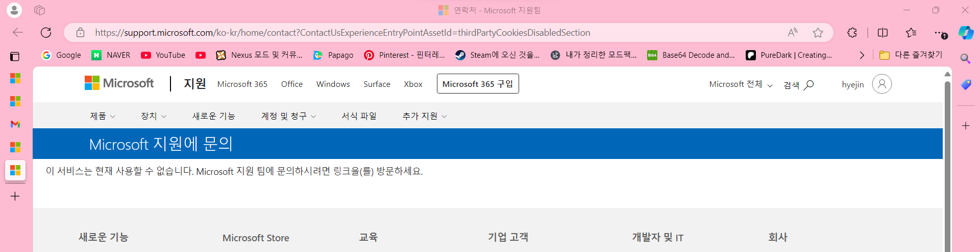Open the Settings and more menu

pos(940,33)
